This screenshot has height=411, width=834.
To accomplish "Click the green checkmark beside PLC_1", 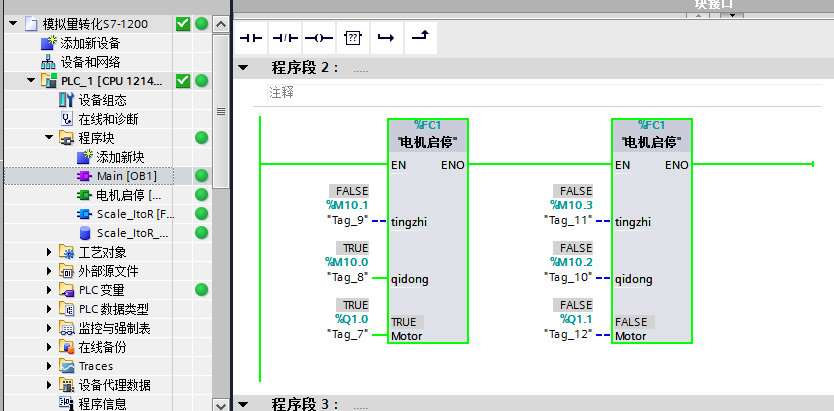I will (183, 81).
